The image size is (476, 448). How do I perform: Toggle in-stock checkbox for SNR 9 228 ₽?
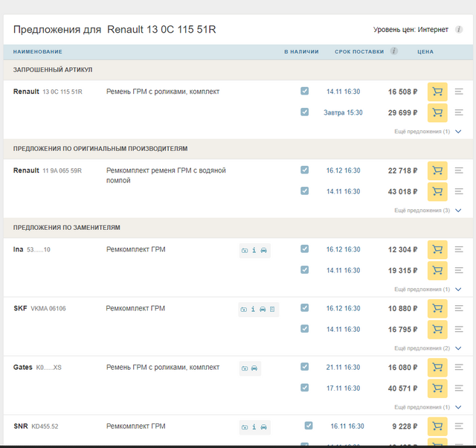309,426
